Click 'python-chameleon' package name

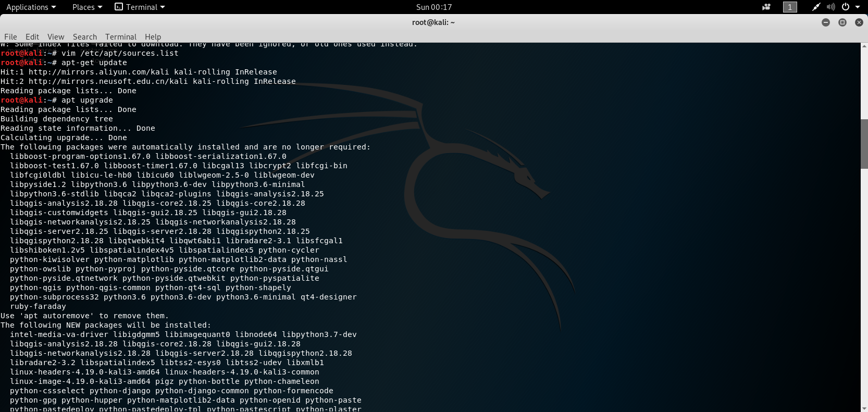click(282, 381)
